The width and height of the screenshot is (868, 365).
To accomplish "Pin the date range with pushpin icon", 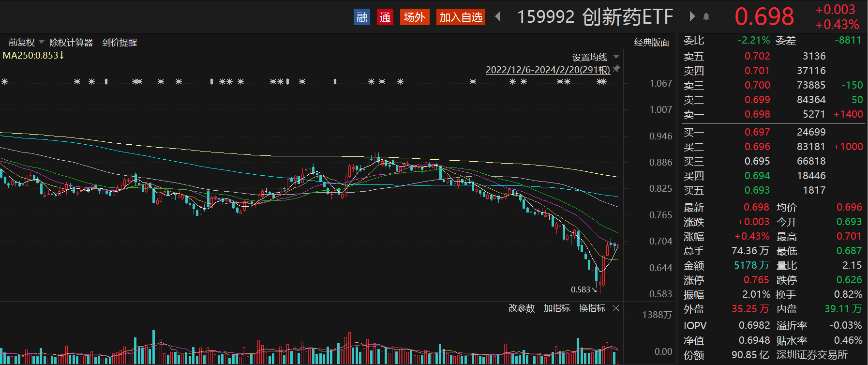I will click(616, 69).
